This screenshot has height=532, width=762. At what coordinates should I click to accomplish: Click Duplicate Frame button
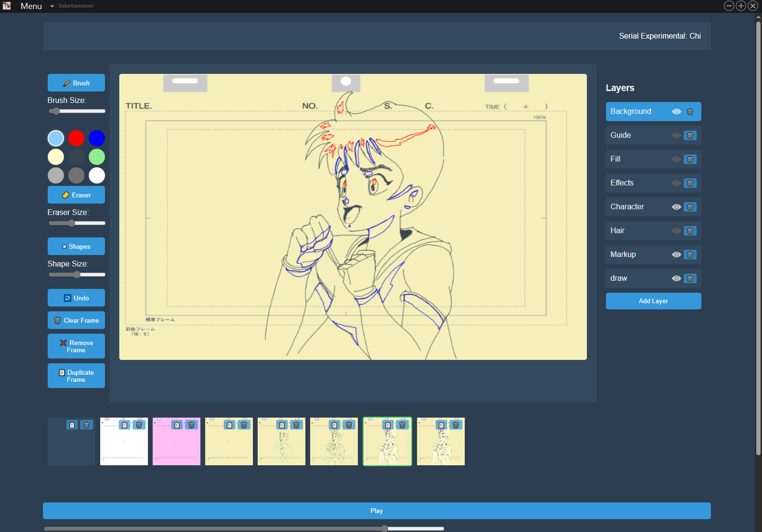[76, 376]
